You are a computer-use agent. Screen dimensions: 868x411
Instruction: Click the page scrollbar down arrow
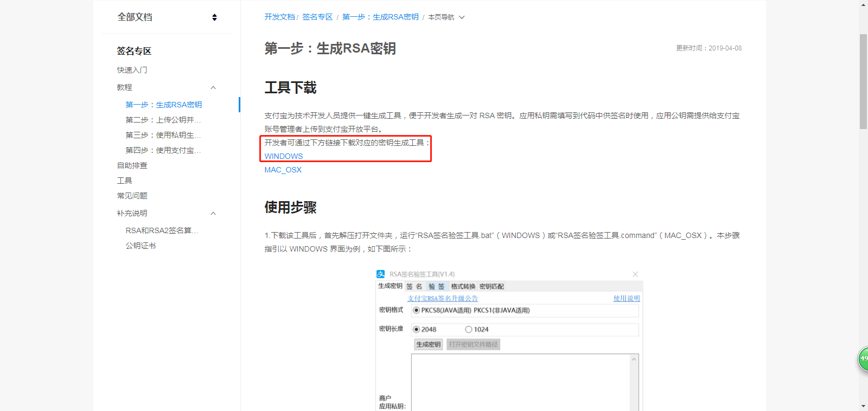(863, 406)
